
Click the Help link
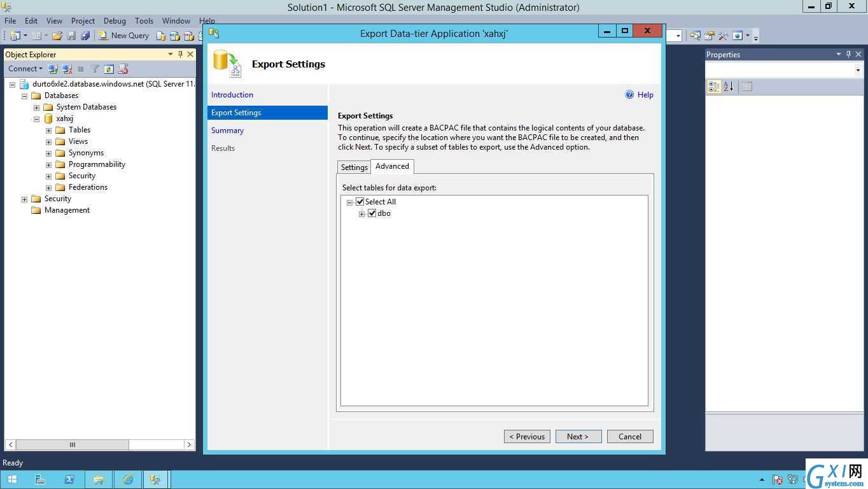(645, 95)
